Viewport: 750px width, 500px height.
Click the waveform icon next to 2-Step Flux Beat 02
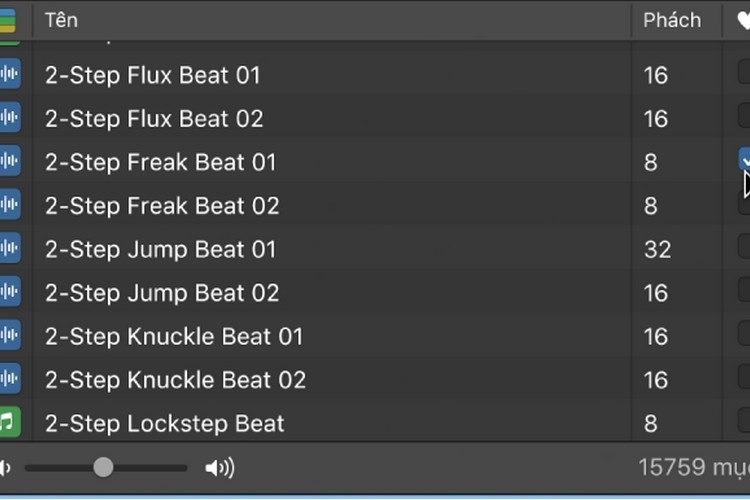tap(9, 118)
